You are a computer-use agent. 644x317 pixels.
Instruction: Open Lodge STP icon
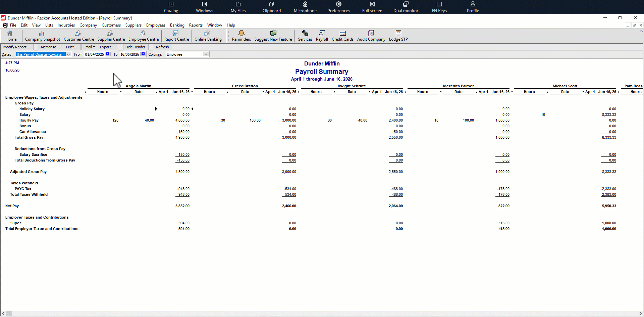click(x=398, y=36)
